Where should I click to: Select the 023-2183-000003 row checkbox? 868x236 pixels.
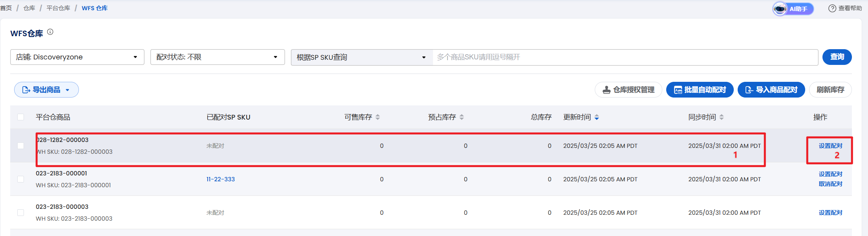[21, 212]
